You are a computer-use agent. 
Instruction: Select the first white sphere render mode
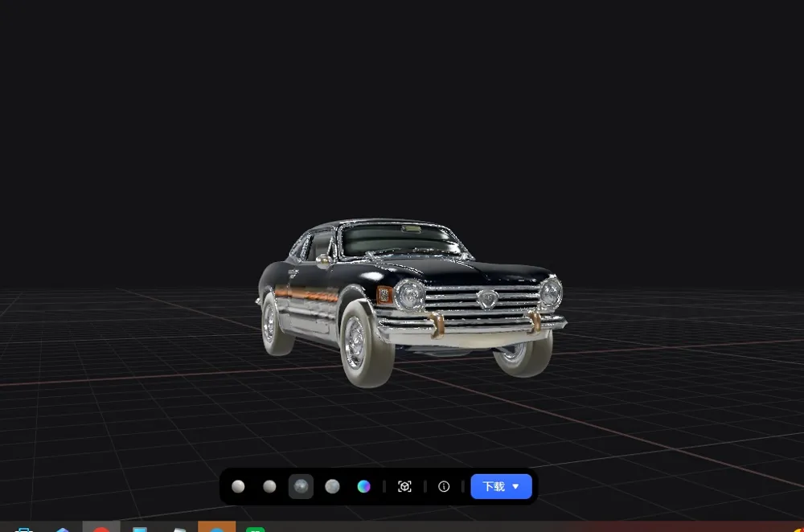[238, 486]
